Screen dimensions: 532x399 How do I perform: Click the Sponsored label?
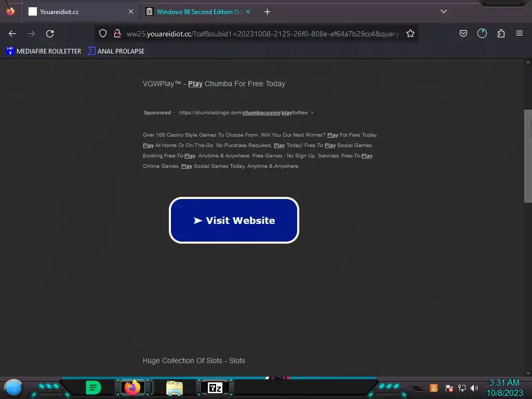(157, 113)
